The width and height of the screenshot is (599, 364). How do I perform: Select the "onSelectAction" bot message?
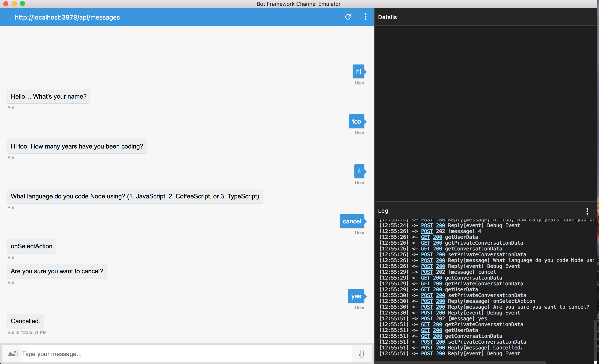tap(32, 246)
